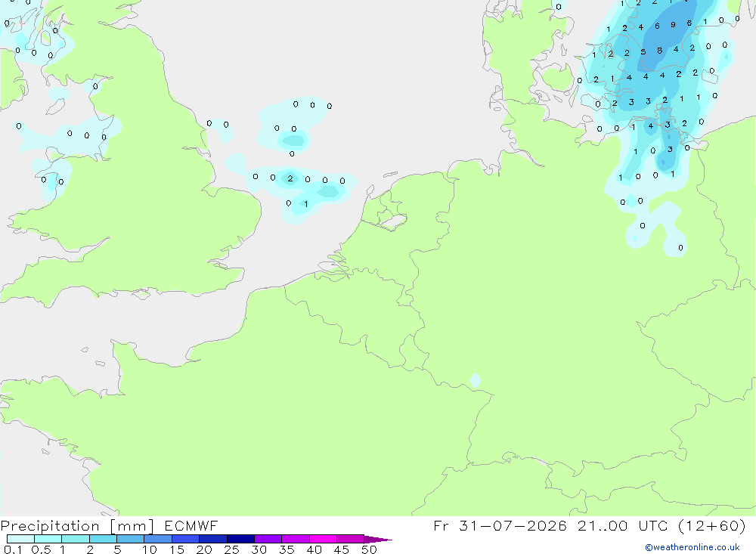This screenshot has height=554, width=756.
Task: Select the 25–30 mm navy legend swatch
Action: tap(240, 539)
